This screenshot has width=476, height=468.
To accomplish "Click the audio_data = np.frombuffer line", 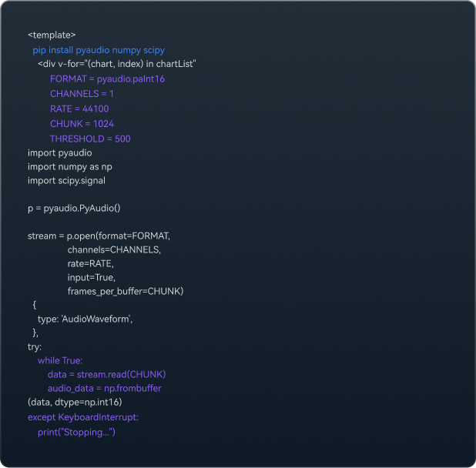I will [x=105, y=389].
